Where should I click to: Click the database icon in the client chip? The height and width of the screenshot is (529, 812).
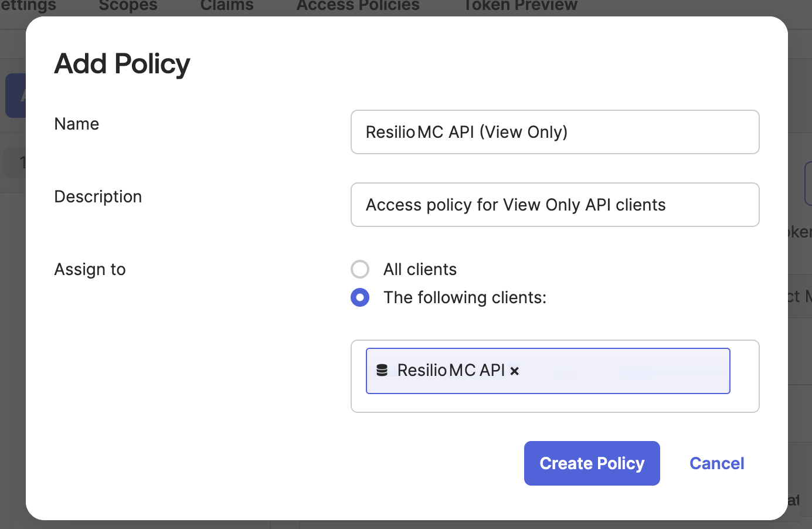point(382,371)
